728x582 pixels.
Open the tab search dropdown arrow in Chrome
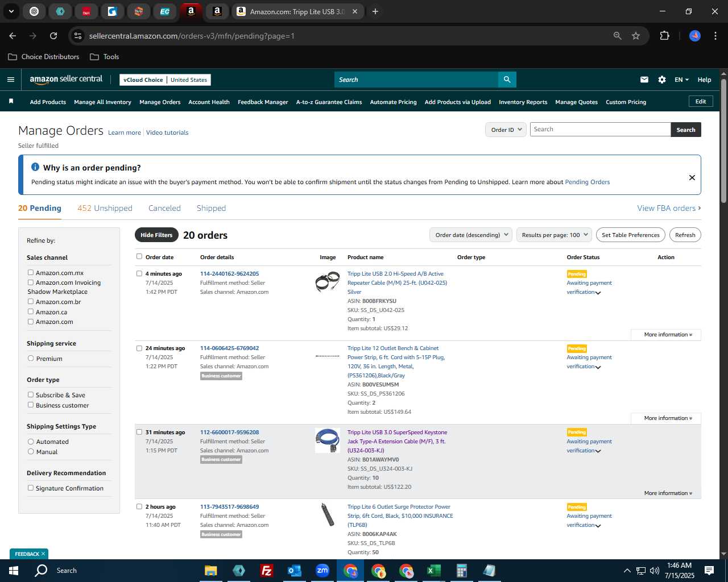(x=11, y=11)
